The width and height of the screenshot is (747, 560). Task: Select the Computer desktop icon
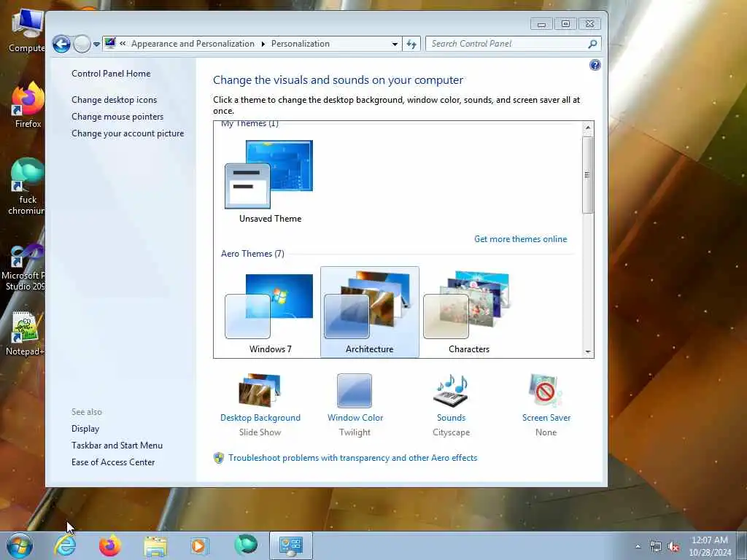[x=26, y=31]
